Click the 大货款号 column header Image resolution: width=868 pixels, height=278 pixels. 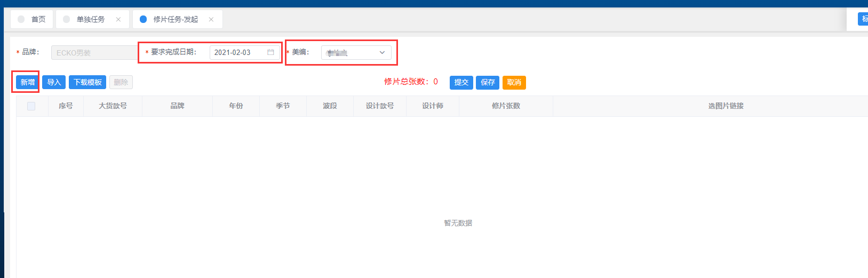click(113, 106)
